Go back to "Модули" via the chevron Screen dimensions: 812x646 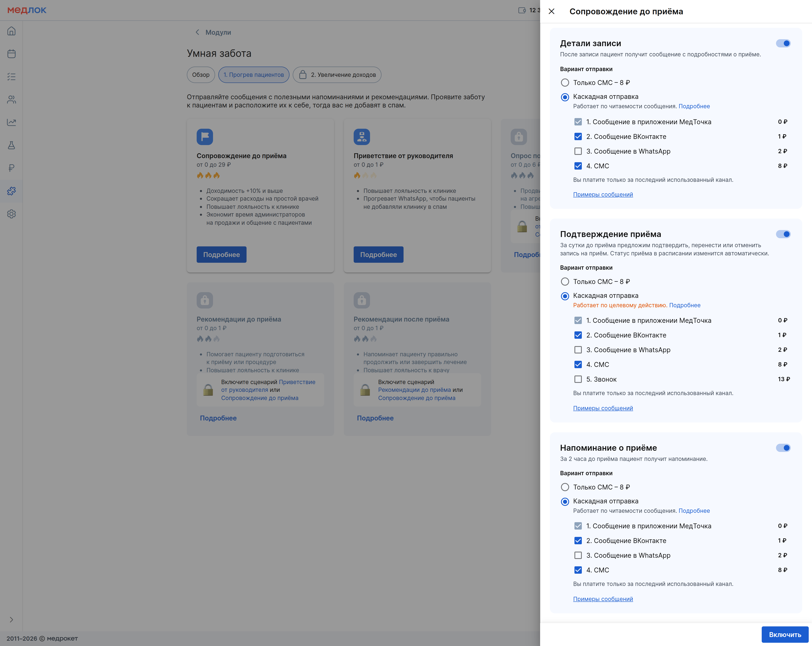pyautogui.click(x=197, y=32)
